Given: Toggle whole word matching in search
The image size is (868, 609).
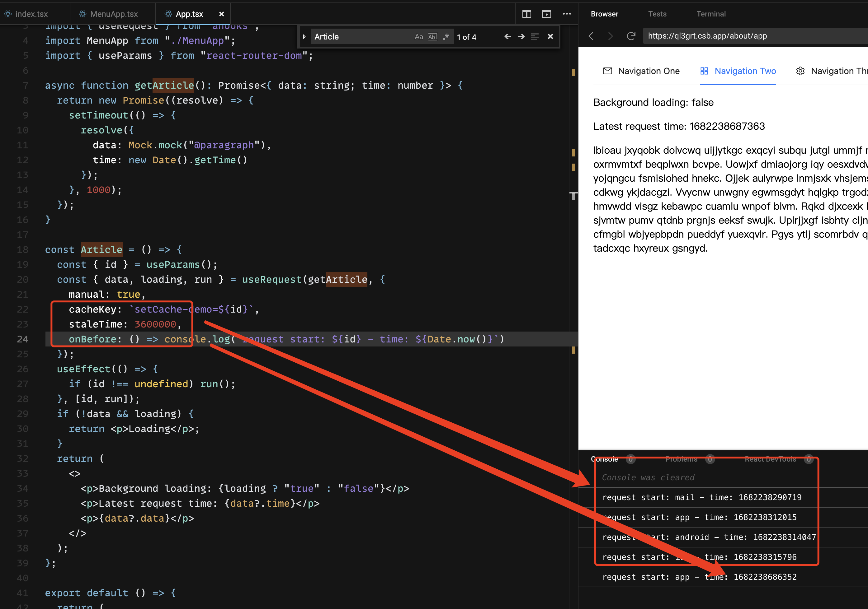Looking at the screenshot, I should pos(432,36).
